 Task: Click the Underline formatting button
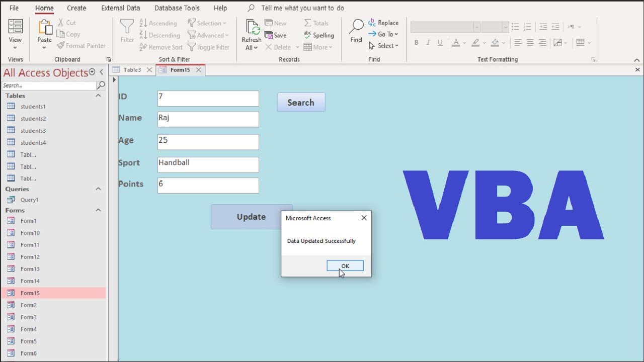[x=440, y=43]
